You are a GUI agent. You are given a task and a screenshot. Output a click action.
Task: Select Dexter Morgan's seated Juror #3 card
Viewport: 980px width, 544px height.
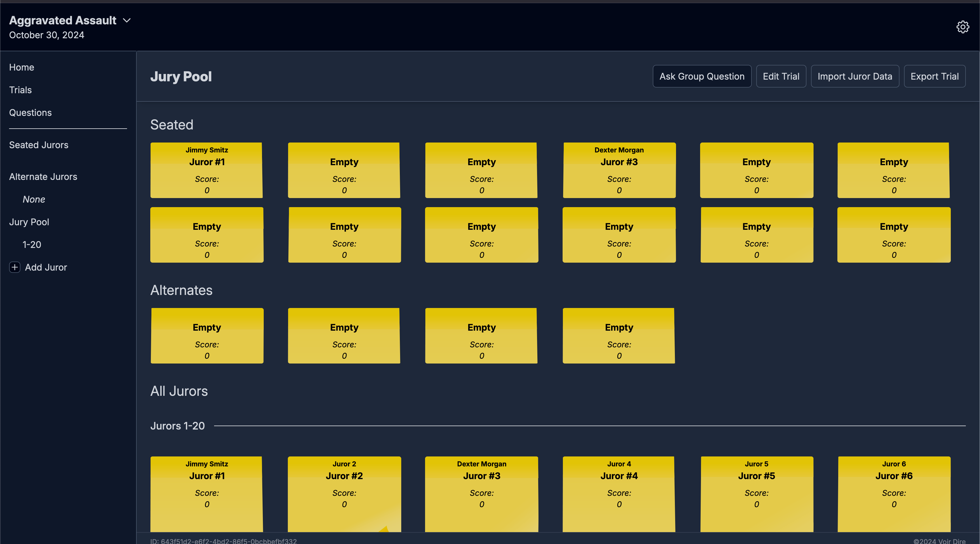click(618, 170)
